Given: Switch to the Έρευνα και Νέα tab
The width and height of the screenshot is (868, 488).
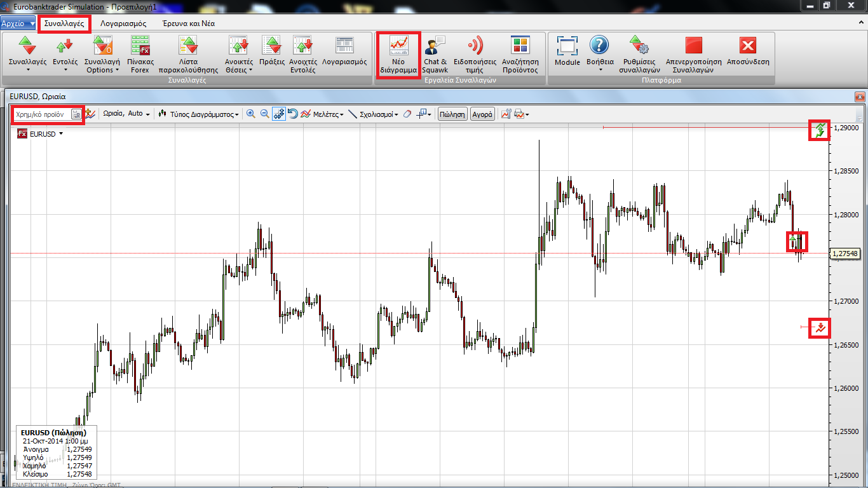Looking at the screenshot, I should click(187, 24).
